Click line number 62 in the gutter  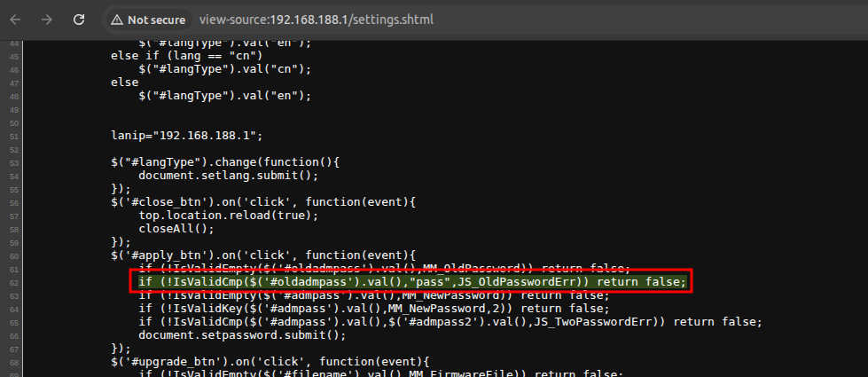pos(13,281)
